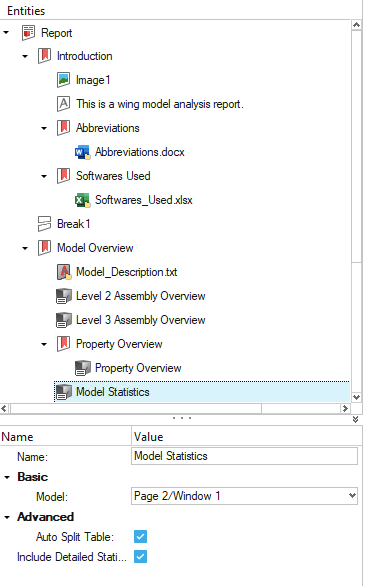Image resolution: width=366 pixels, height=586 pixels.
Task: Click the Report root document icon
Action: 28,33
